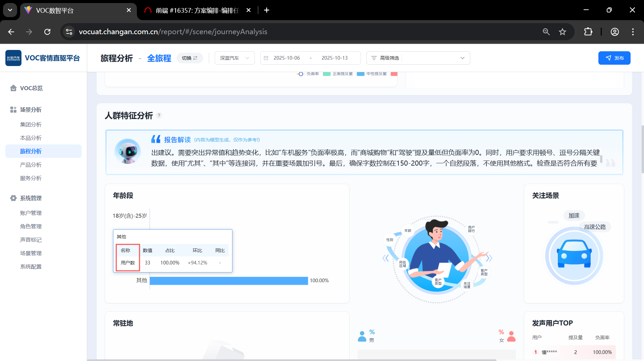Open the 深蓝汽车 brand dropdown
The width and height of the screenshot is (644, 361).
pyautogui.click(x=234, y=58)
